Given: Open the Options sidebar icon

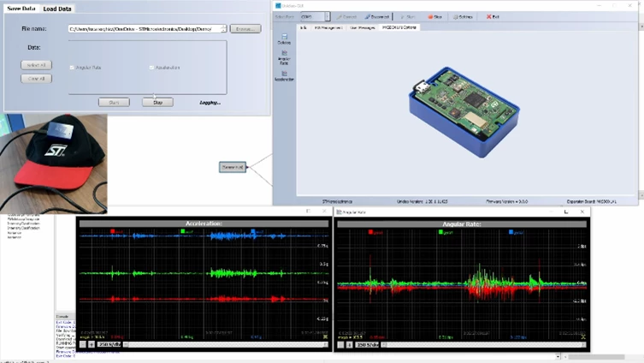Looking at the screenshot, I should click(284, 39).
